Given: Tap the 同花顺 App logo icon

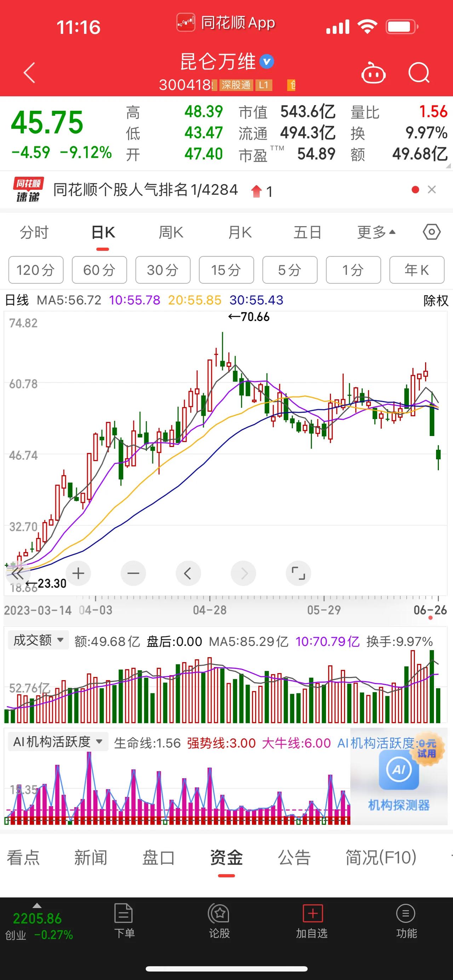Looking at the screenshot, I should point(185,22).
